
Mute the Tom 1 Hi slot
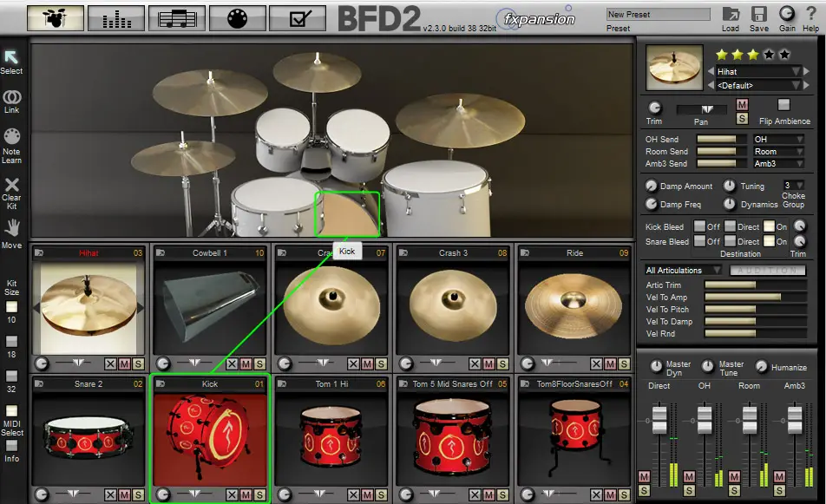(x=367, y=494)
